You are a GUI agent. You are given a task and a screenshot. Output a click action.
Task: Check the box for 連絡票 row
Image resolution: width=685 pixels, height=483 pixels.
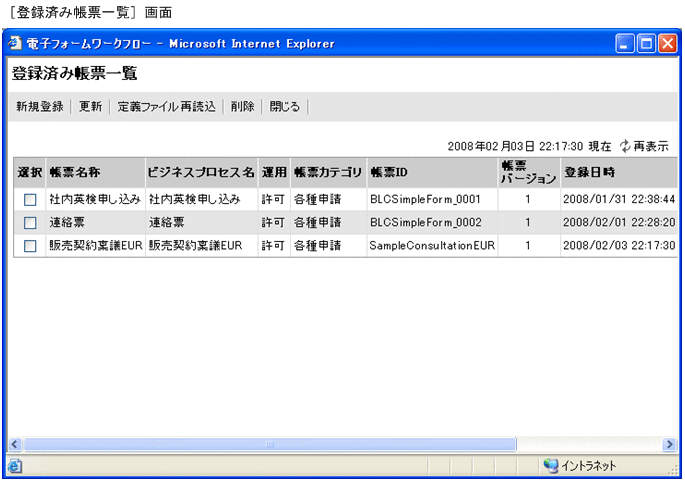click(30, 223)
